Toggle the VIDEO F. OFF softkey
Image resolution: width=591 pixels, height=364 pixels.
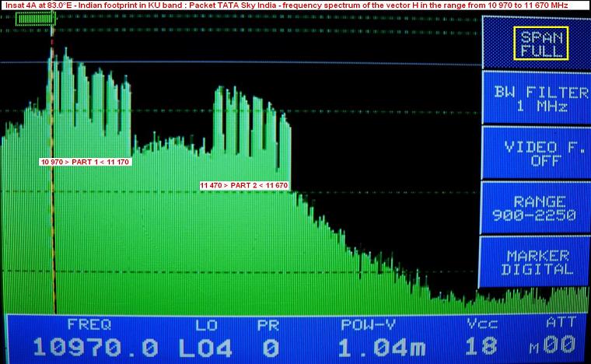(x=537, y=153)
